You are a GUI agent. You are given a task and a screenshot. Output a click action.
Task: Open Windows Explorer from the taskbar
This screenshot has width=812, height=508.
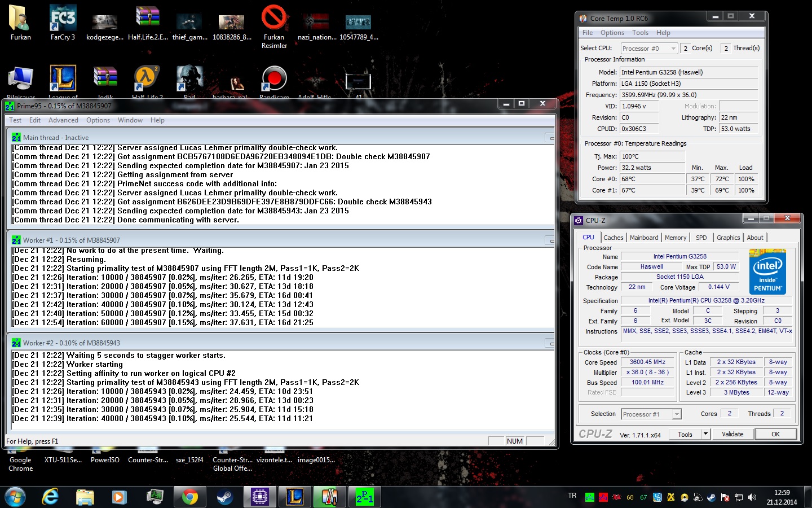click(85, 497)
